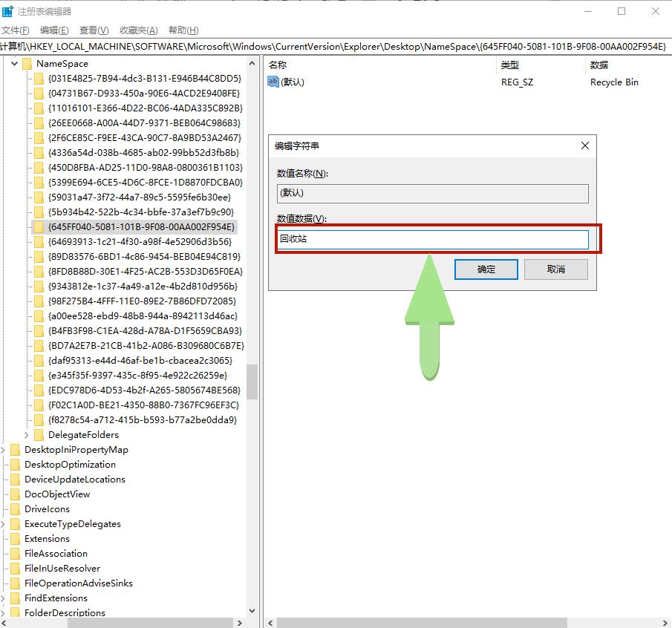Viewport: 672px width, 628px height.
Task: Open the 查看(V) menu
Action: pyautogui.click(x=94, y=30)
